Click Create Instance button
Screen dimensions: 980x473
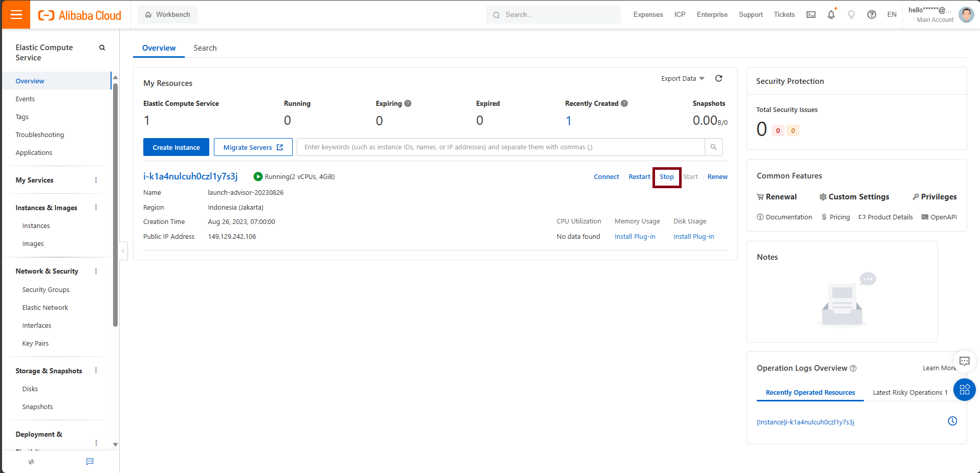[176, 147]
